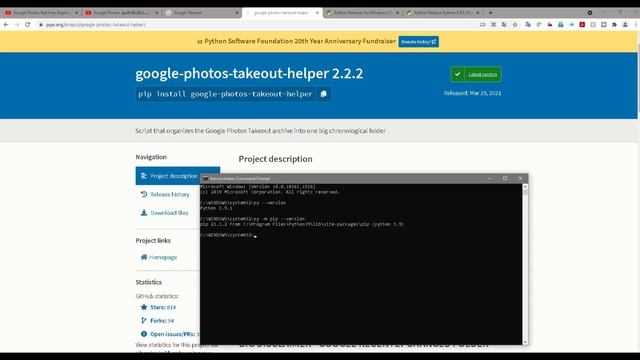The image size is (640, 360).
Task: Click Python 3.9.1 output in Command Prompt
Action: (x=216, y=208)
